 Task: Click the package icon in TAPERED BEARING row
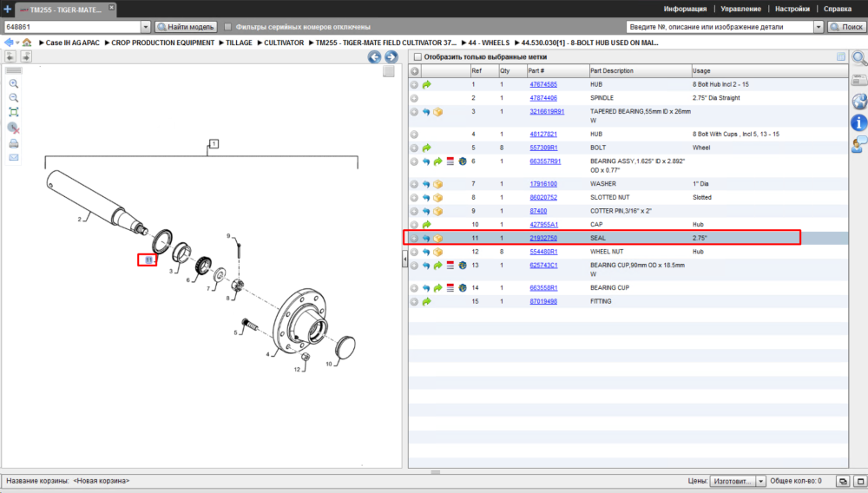pyautogui.click(x=437, y=112)
